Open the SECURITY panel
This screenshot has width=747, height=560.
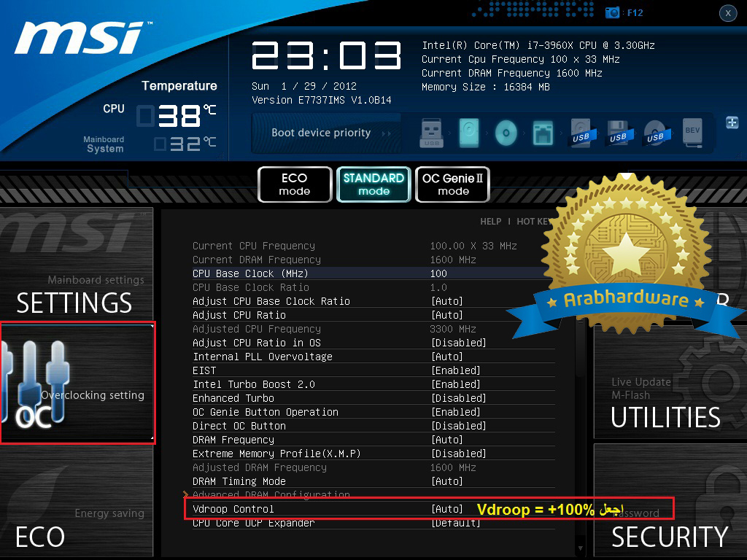(670, 500)
